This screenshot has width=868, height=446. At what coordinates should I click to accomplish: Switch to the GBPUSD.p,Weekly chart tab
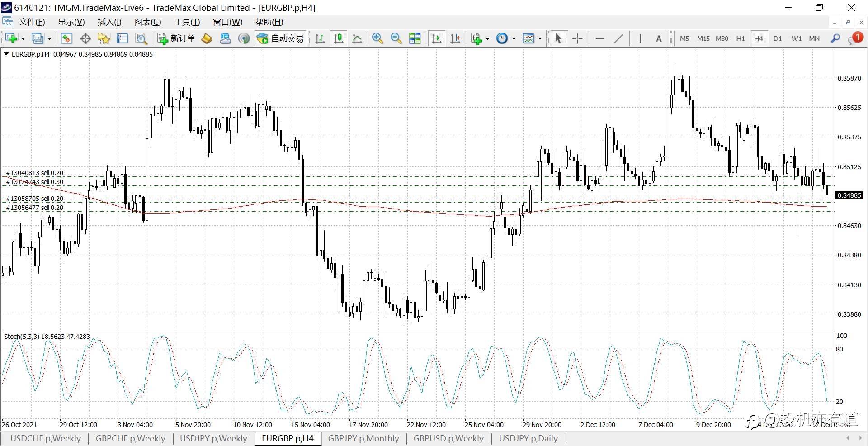[x=448, y=438]
